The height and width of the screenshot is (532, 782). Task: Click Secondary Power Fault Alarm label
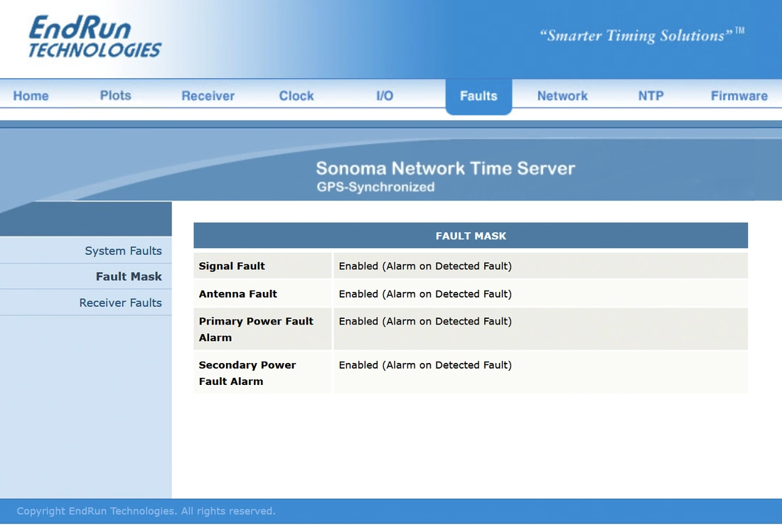point(247,373)
